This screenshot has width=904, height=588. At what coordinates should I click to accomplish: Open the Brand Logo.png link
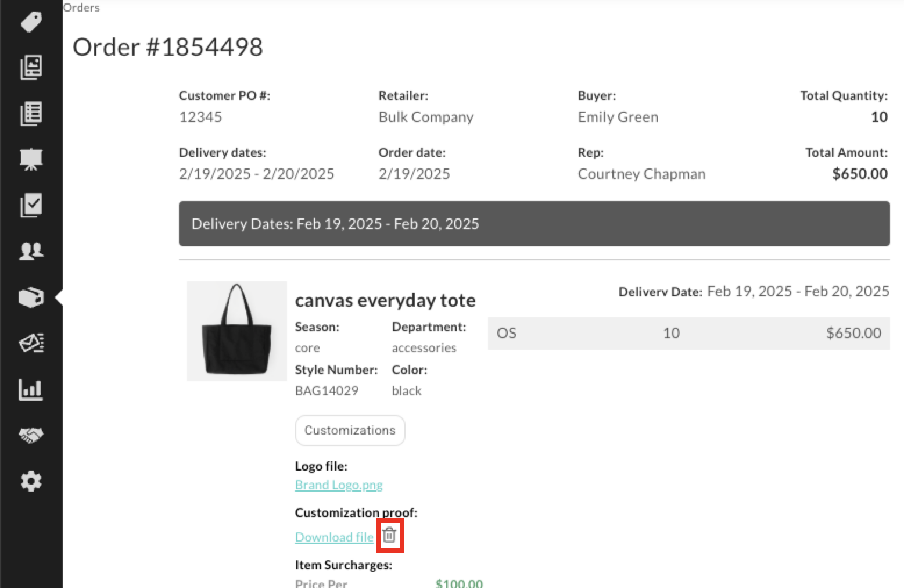pyautogui.click(x=339, y=485)
